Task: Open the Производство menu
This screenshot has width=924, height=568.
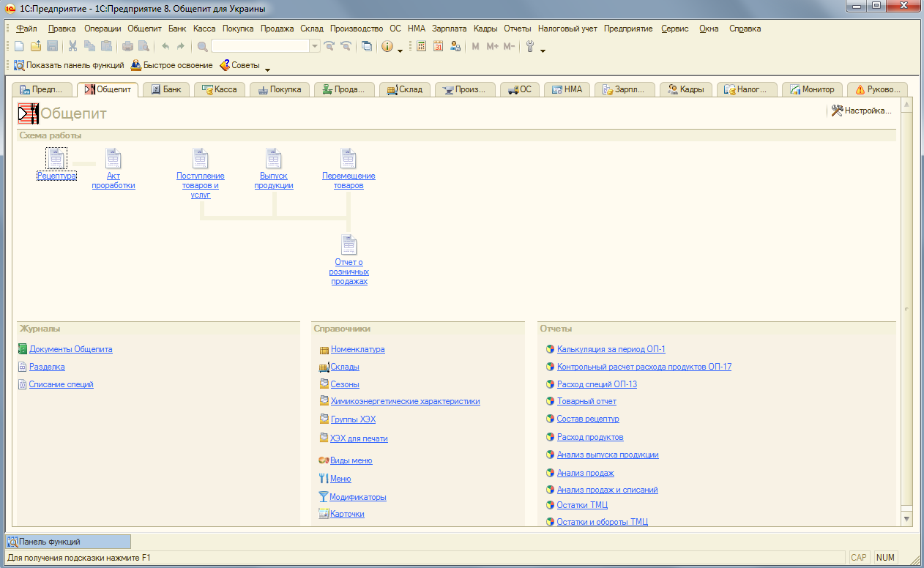Action: pos(357,29)
